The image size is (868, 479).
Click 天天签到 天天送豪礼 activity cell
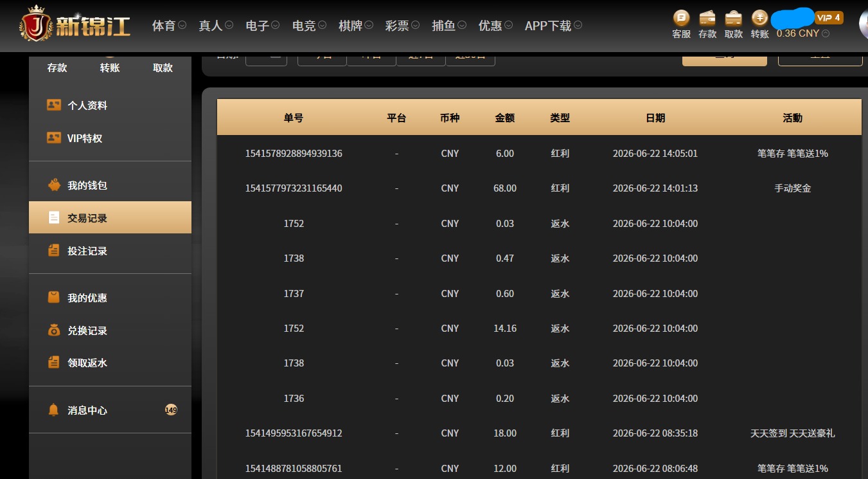point(793,433)
